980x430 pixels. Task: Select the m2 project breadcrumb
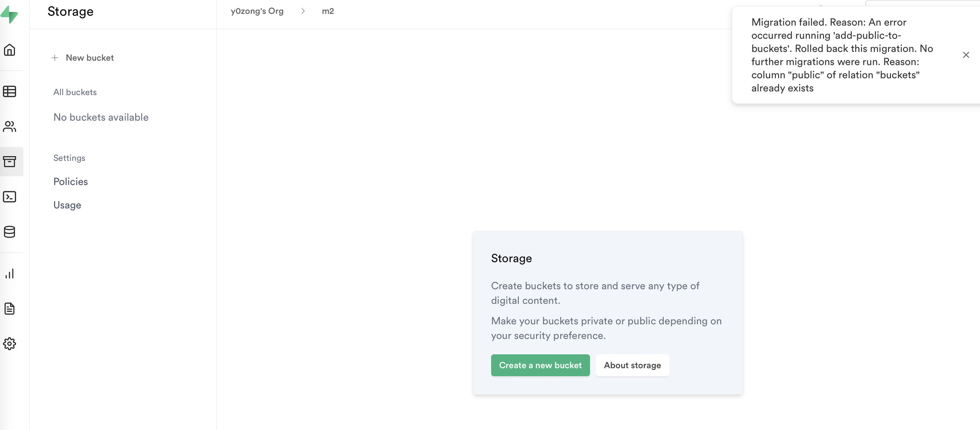[328, 11]
